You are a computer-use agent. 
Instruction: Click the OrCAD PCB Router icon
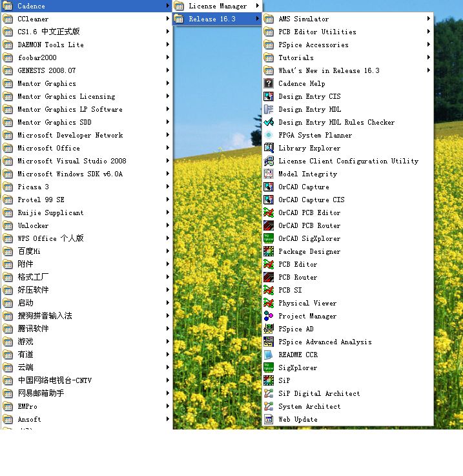(269, 225)
